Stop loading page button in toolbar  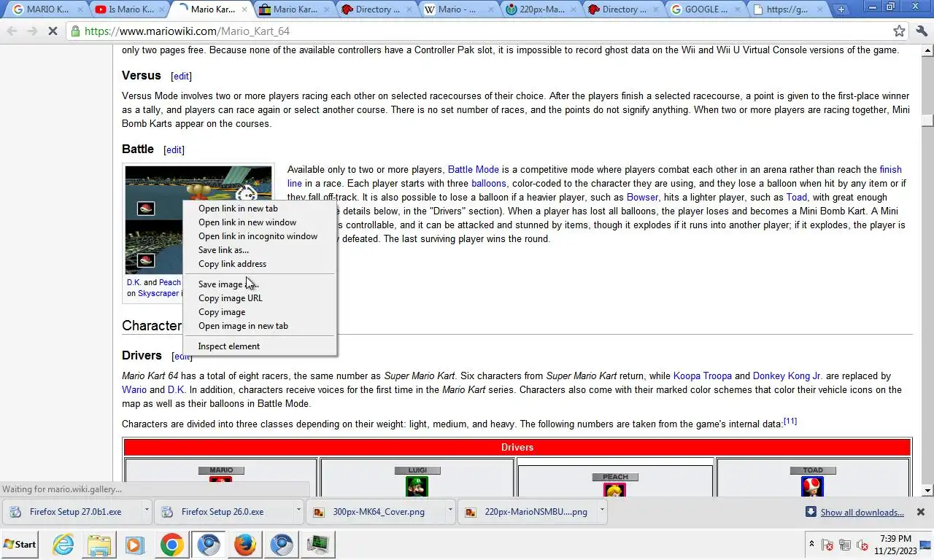tap(53, 31)
